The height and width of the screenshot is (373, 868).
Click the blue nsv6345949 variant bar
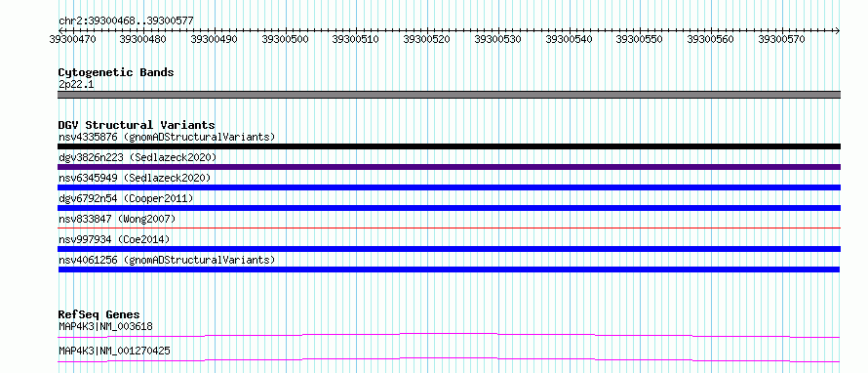(x=450, y=187)
